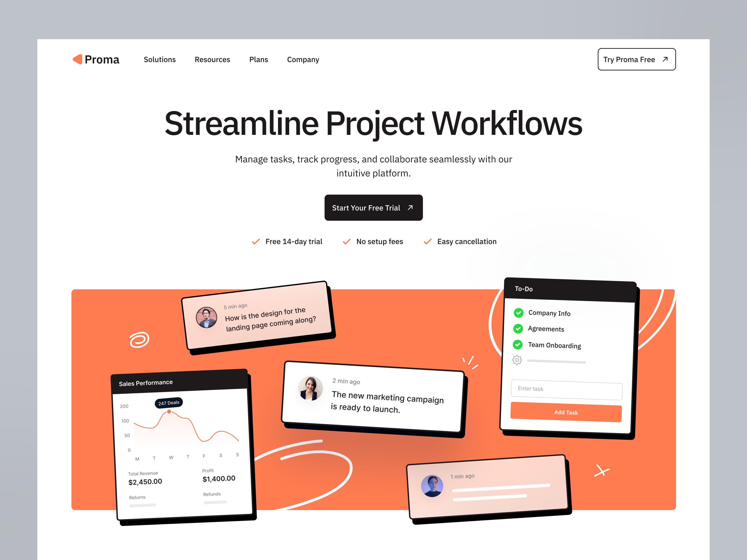Click the Proma brand name text
Screen dimensions: 747x560
coord(102,60)
